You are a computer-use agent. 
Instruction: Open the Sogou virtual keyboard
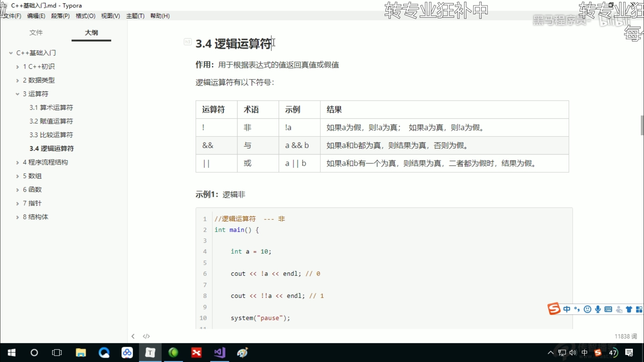[x=608, y=309]
